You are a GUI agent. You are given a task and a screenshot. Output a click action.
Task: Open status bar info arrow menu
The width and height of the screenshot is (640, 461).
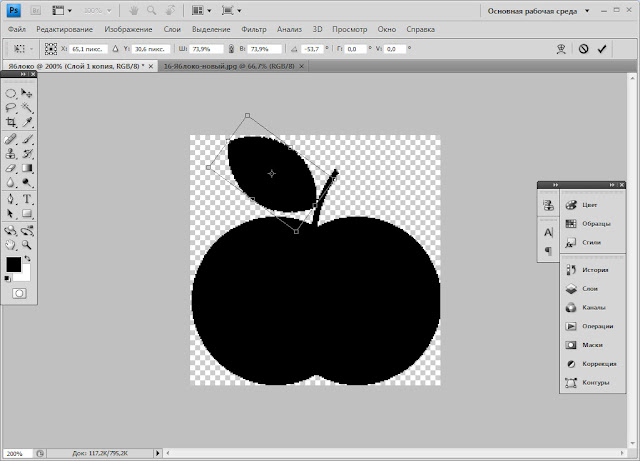click(158, 453)
